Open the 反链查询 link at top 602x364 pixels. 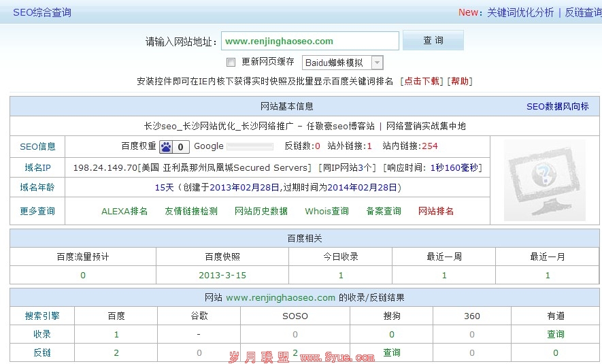pyautogui.click(x=583, y=13)
